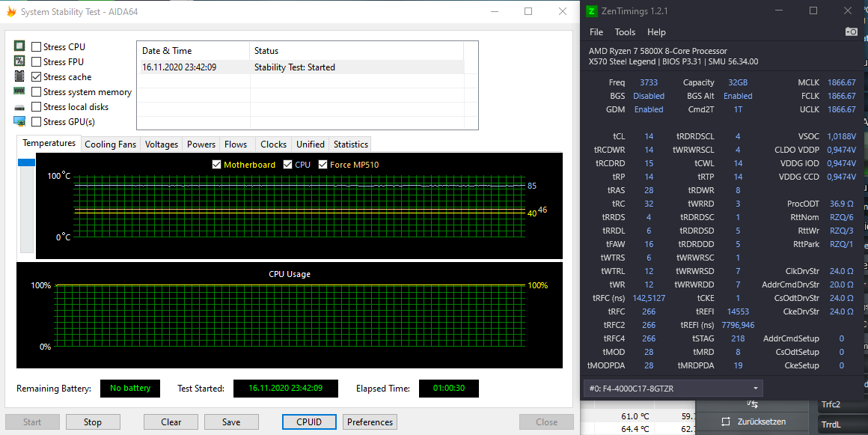
Task: Click the cache chip icon beside Stress cache
Action: pos(19,76)
